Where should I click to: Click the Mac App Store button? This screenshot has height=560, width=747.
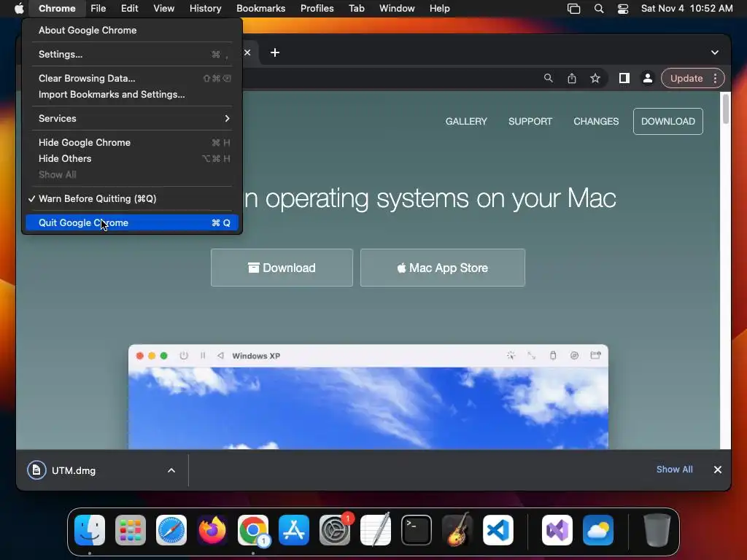pyautogui.click(x=443, y=268)
